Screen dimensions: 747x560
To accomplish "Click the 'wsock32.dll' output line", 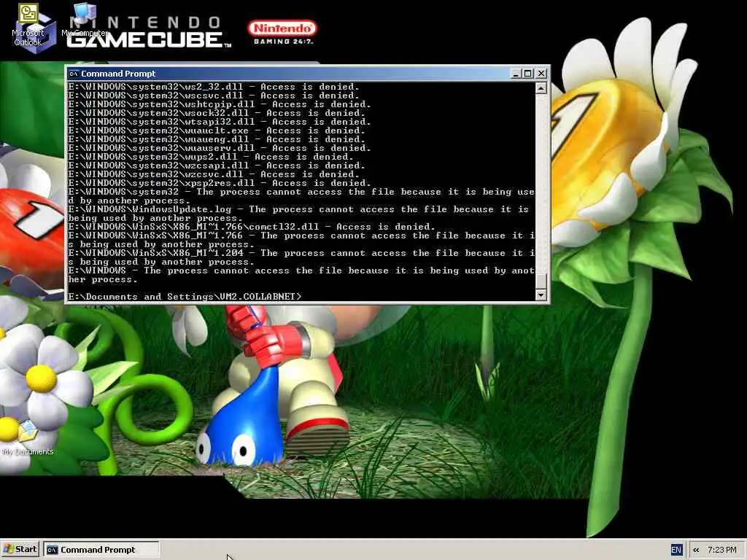I will [216, 113].
